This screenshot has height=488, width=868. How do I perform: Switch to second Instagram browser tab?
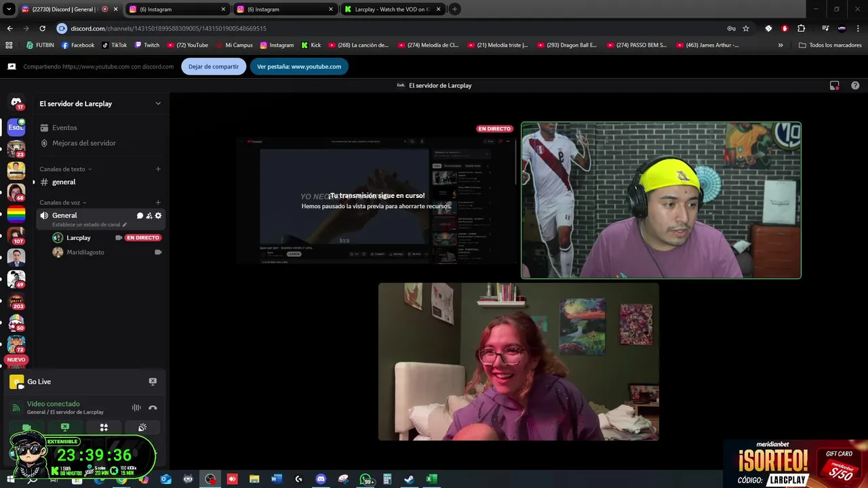285,9
